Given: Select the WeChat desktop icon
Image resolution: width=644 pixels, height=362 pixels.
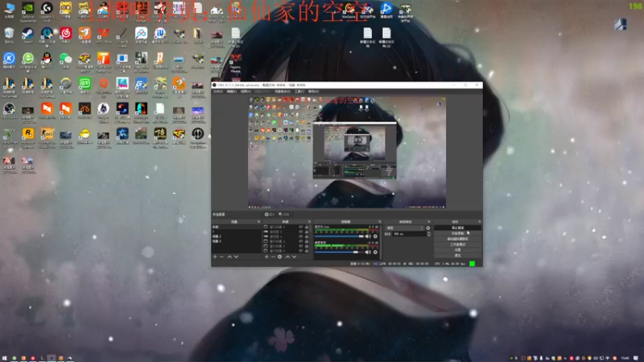Looking at the screenshot, I should pyautogui.click(x=66, y=59).
